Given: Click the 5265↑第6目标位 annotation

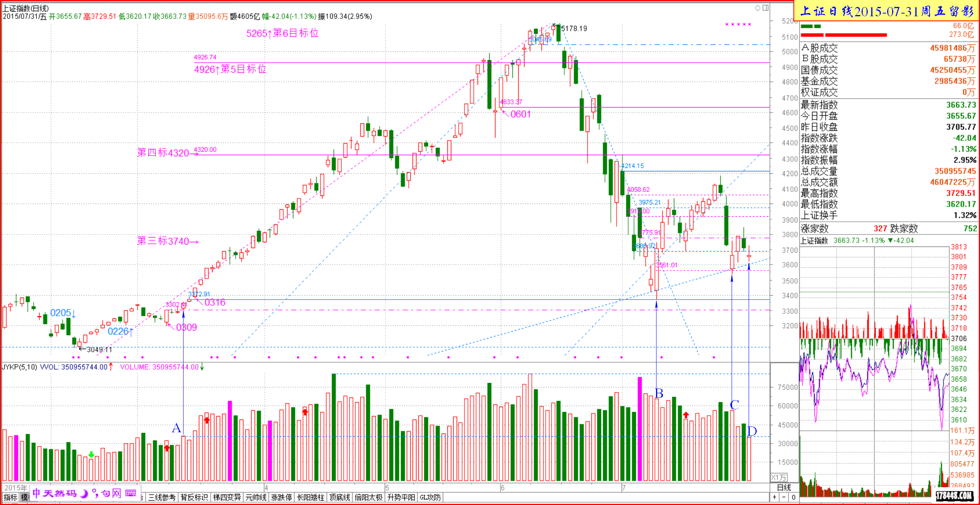Looking at the screenshot, I should pyautogui.click(x=283, y=33).
